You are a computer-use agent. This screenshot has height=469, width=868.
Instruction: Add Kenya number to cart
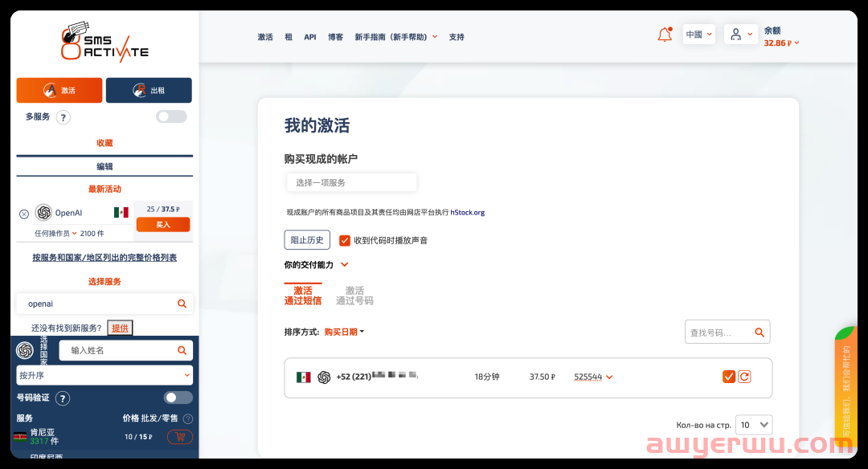point(180,437)
